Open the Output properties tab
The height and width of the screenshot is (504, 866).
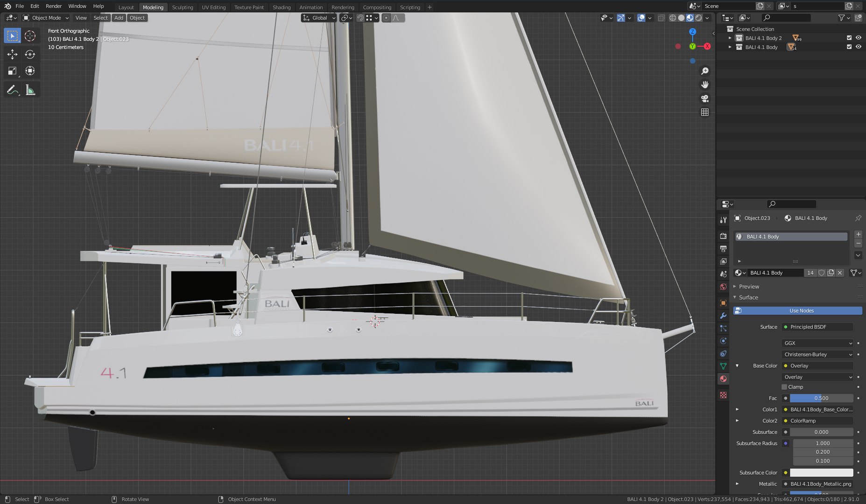coord(723,249)
